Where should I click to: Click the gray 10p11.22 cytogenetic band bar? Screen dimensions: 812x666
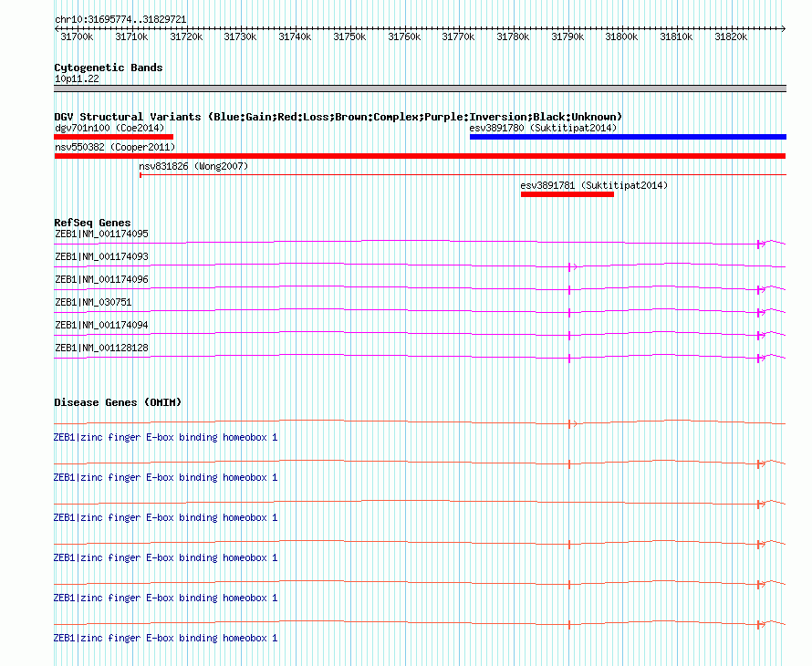click(420, 88)
